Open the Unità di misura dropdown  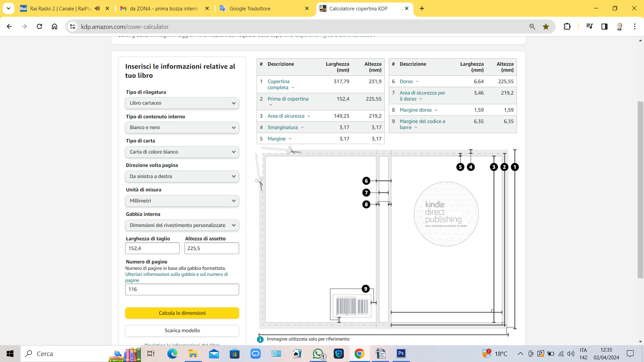coord(182,201)
